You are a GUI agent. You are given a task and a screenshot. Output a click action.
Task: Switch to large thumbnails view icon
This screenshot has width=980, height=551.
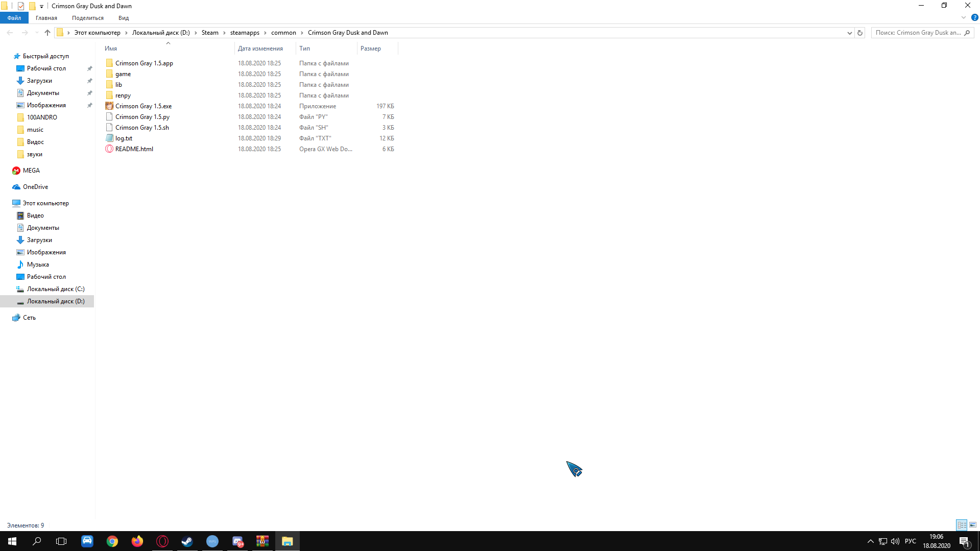973,525
